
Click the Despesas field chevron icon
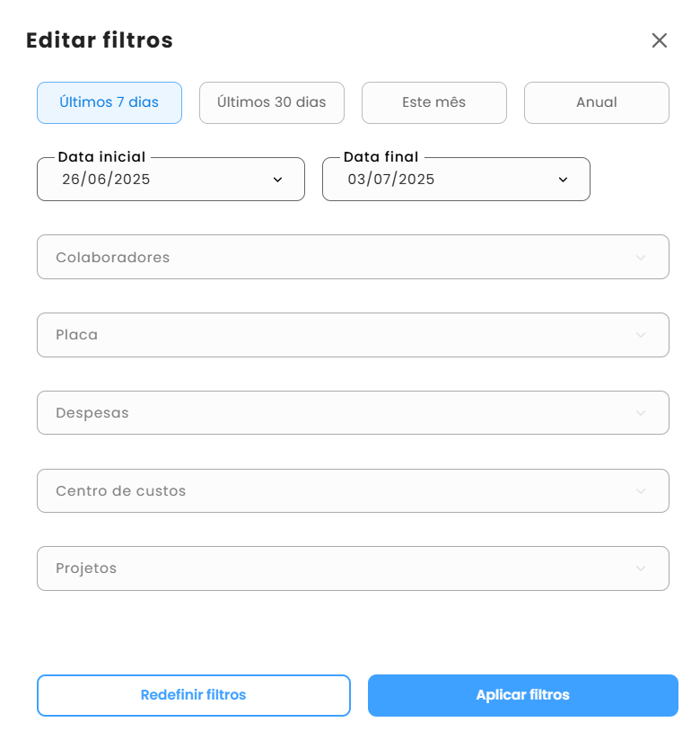(x=641, y=413)
